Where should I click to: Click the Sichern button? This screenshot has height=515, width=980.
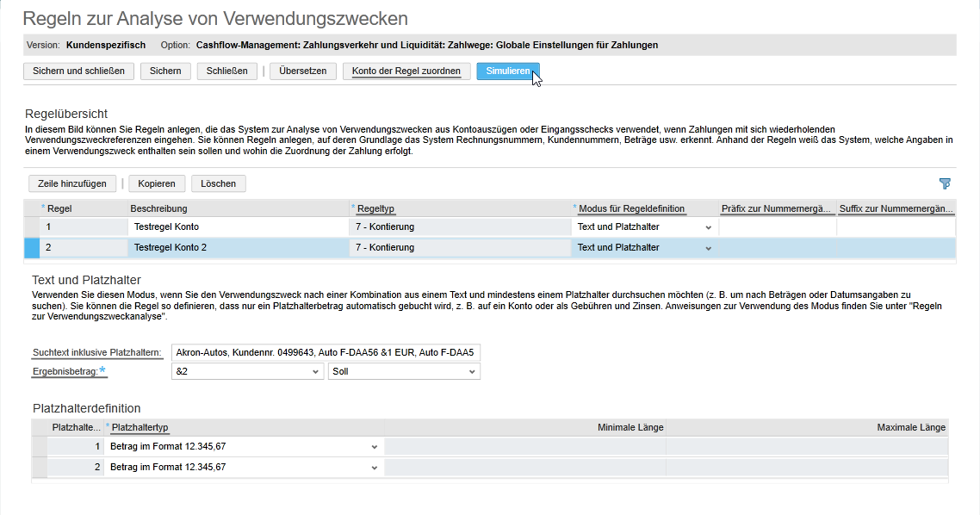(165, 71)
